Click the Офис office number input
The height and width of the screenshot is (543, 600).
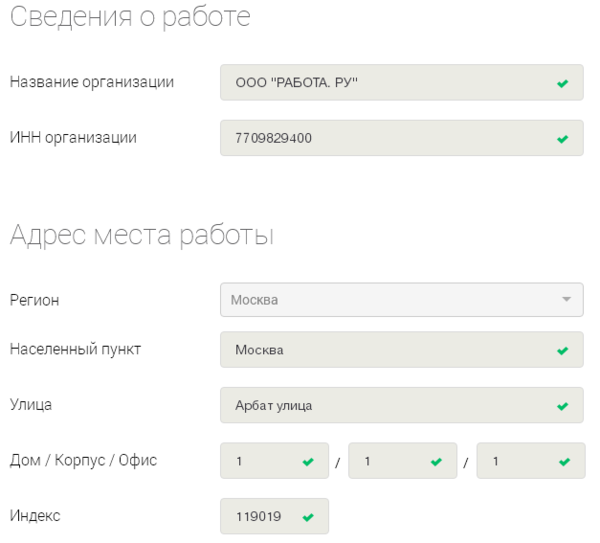point(531,461)
